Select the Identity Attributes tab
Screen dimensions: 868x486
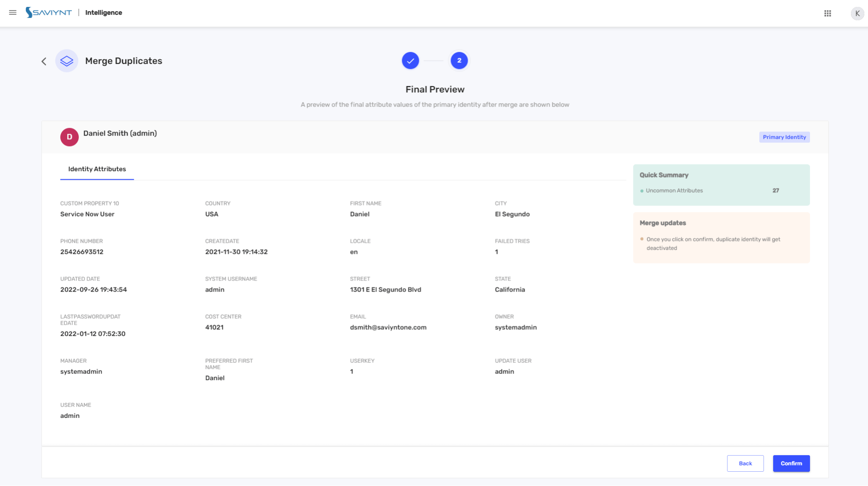[x=97, y=169]
